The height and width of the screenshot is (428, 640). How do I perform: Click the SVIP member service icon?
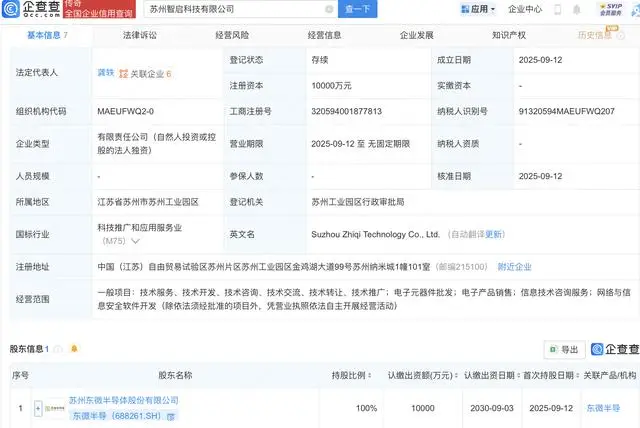click(x=608, y=9)
